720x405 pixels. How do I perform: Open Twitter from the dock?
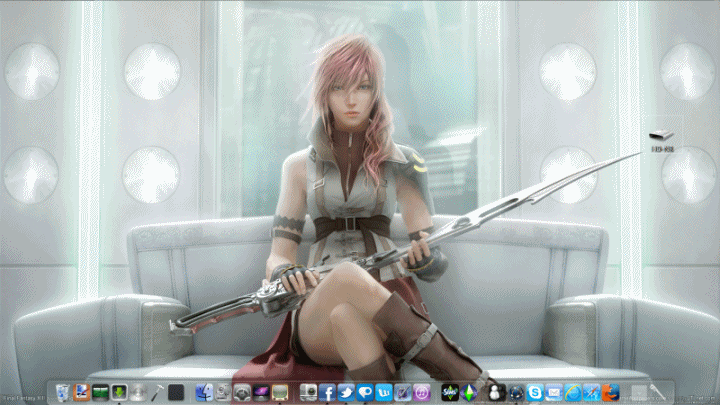(346, 393)
